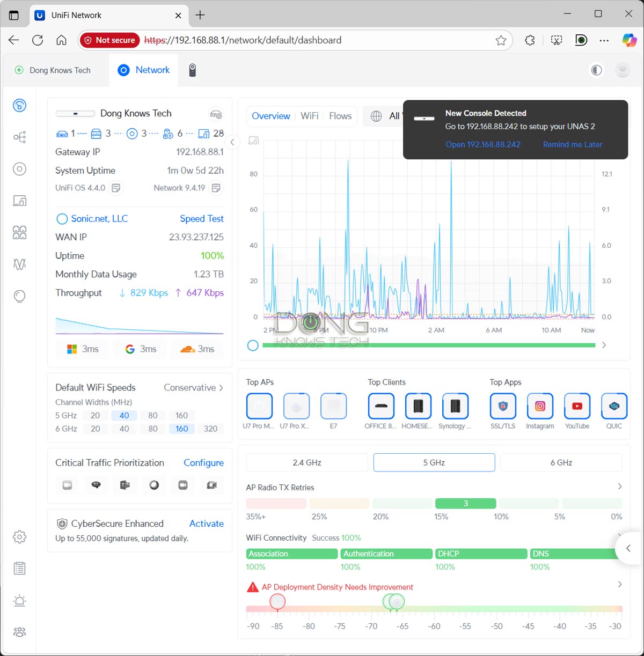Select the 2.4 GHz band tab
Screen dimensions: 644x656
tap(307, 462)
